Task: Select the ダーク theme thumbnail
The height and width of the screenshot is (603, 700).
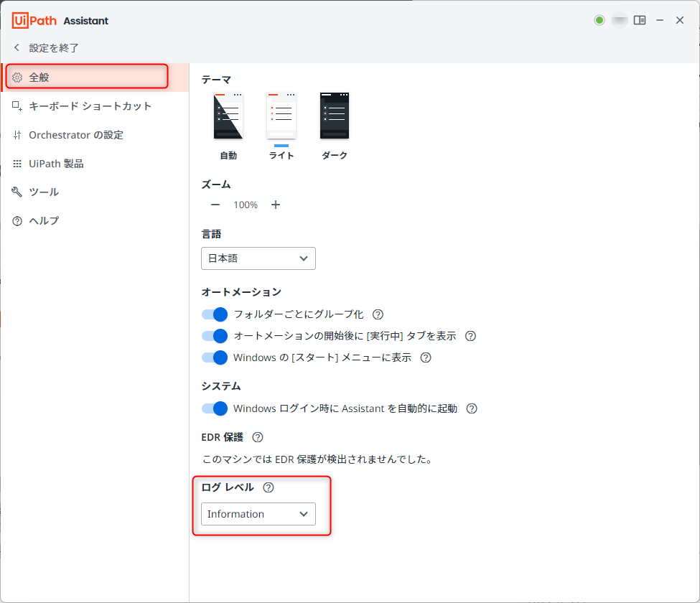Action: coord(335,116)
